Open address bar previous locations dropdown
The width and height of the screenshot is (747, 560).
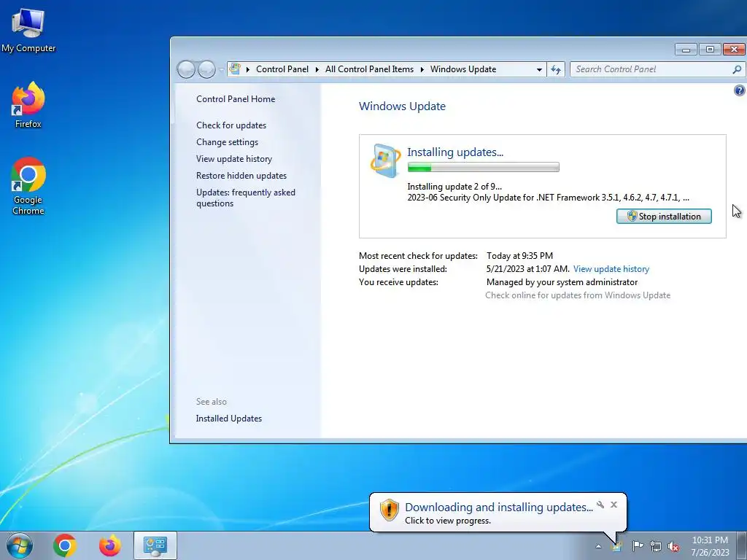[539, 69]
